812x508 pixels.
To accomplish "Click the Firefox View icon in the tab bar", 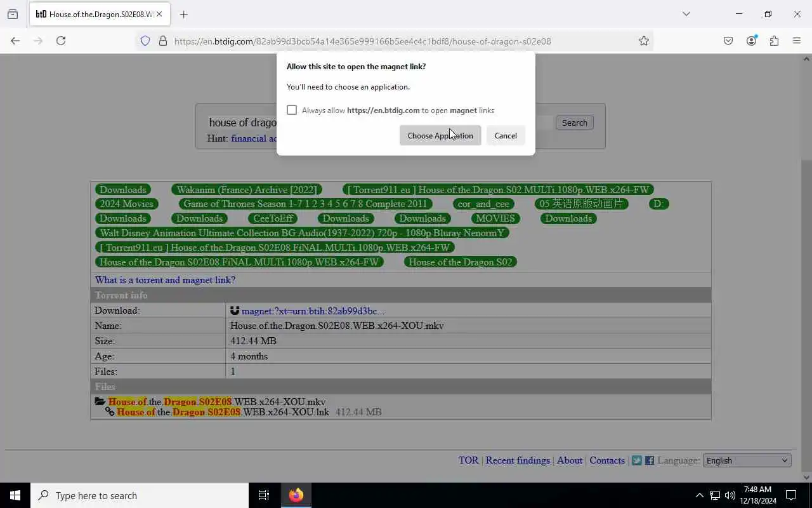I will point(13,14).
